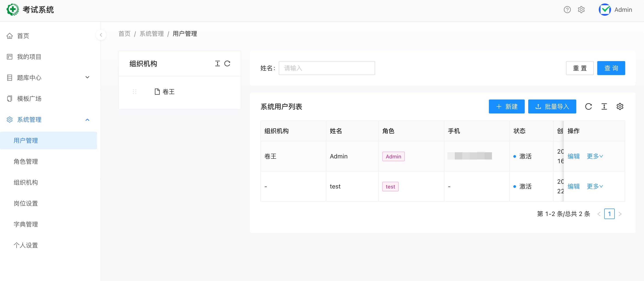Collapse the 系统管理 menu
Screen dimensions: 644x281
[x=48, y=120]
